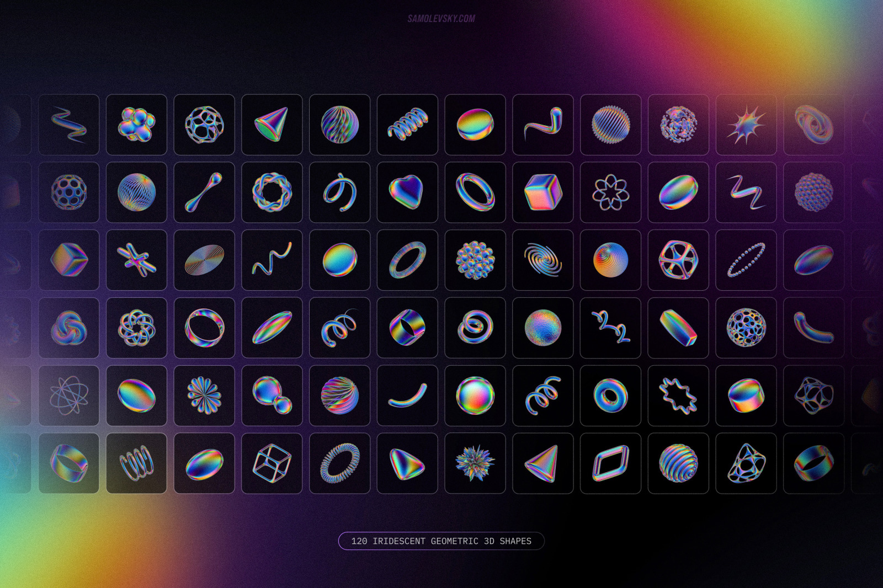Select the J-shaped bent tube
The image size is (883, 588).
[543, 125]
